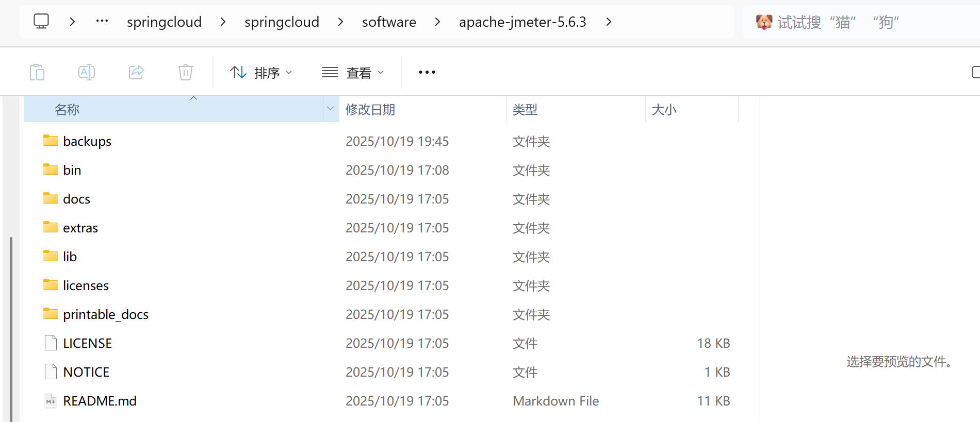Expand chevron after monitor icon in breadcrumb

[x=73, y=22]
